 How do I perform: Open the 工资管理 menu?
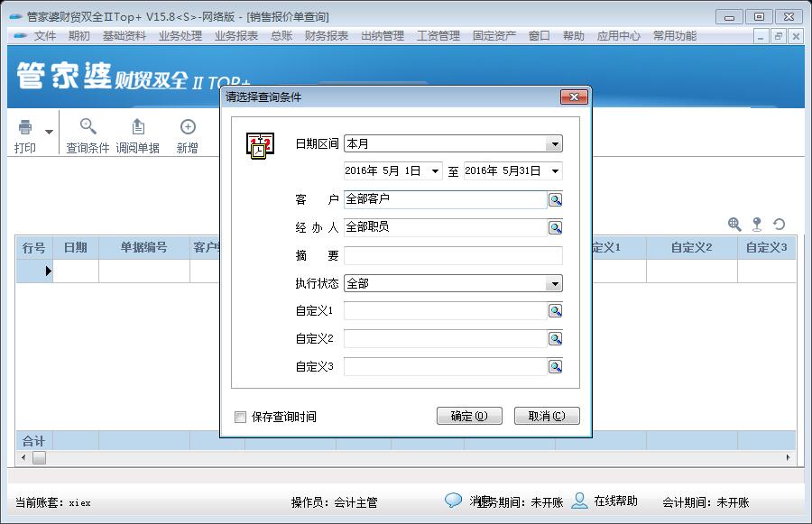pos(438,36)
